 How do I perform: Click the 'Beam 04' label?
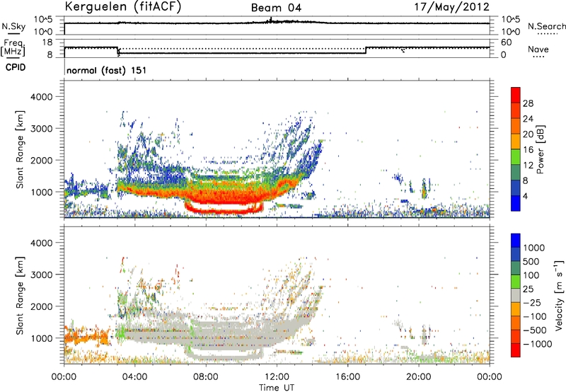point(276,8)
